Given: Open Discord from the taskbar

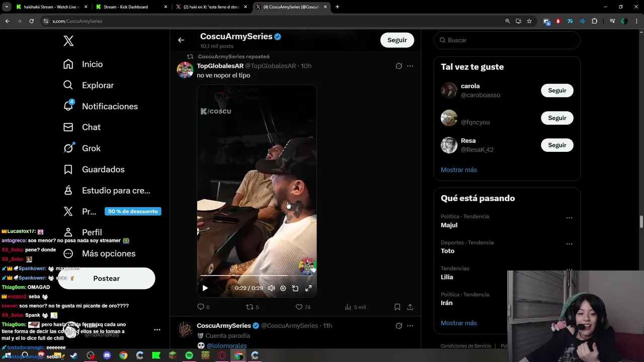Looking at the screenshot, I should pyautogui.click(x=107, y=355).
